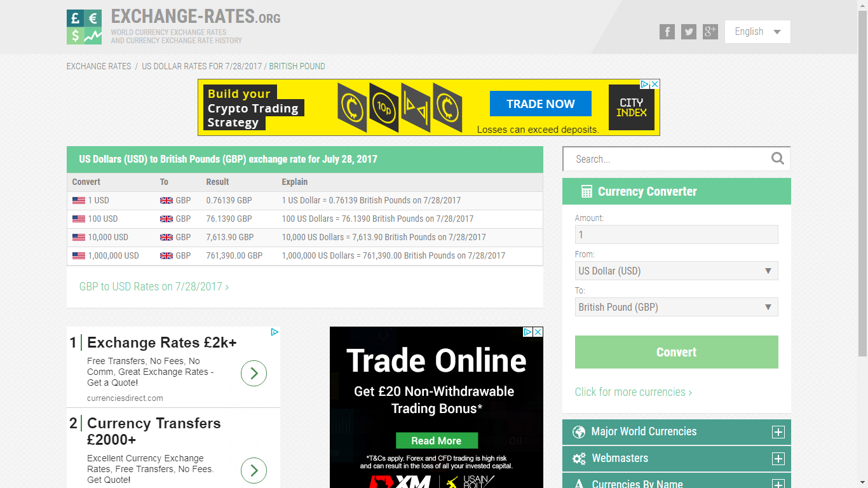This screenshot has height=488, width=868.
Task: Click the arrow circle for Currency Transfers £2000+ ad
Action: pyautogui.click(x=254, y=470)
